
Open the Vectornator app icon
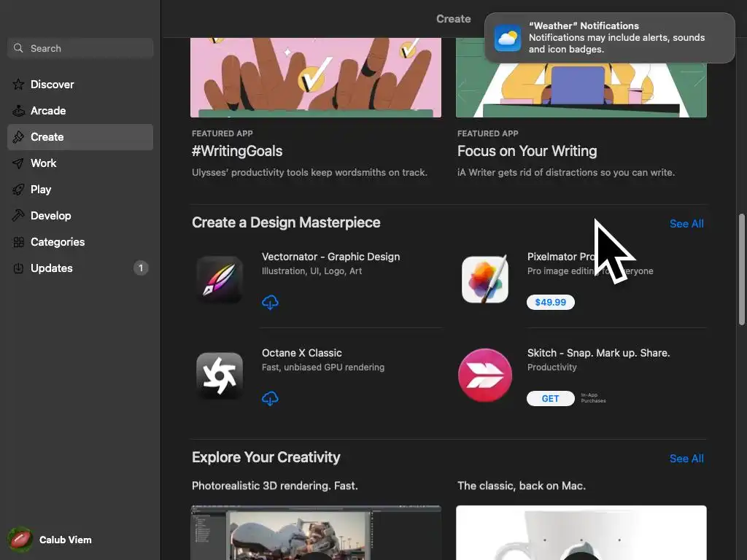click(220, 279)
